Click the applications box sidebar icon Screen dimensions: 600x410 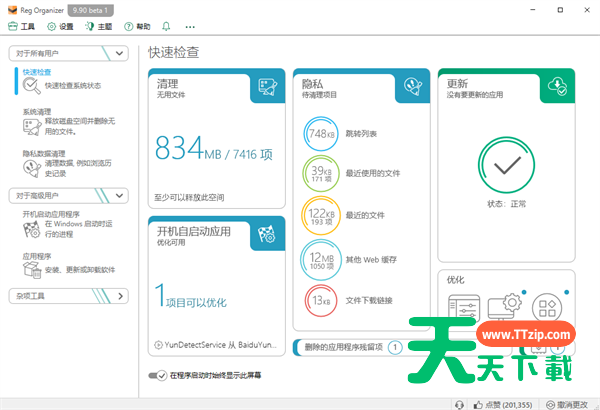click(x=32, y=270)
